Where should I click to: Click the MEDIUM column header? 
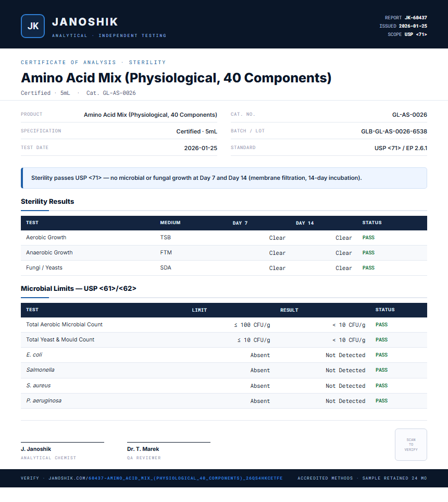pos(170,223)
